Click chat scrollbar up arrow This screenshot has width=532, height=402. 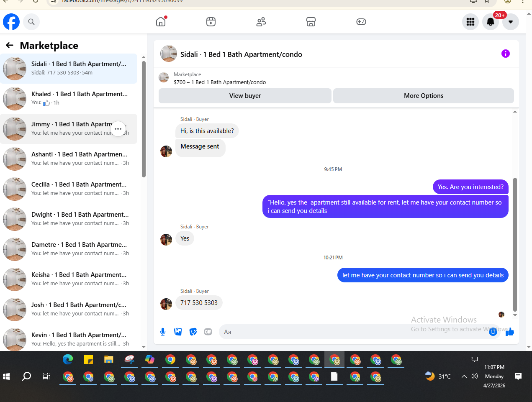(x=515, y=112)
